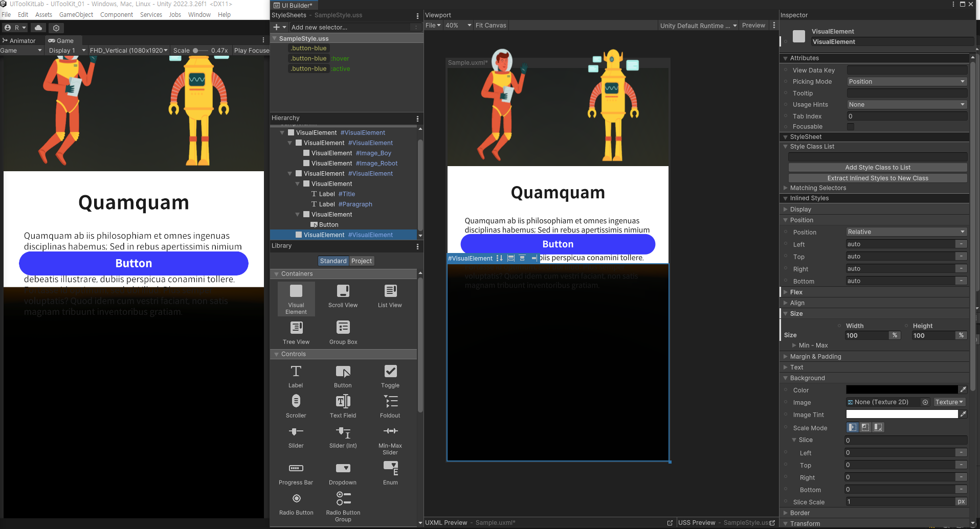
Task: Open the Component menu
Action: pyautogui.click(x=117, y=15)
